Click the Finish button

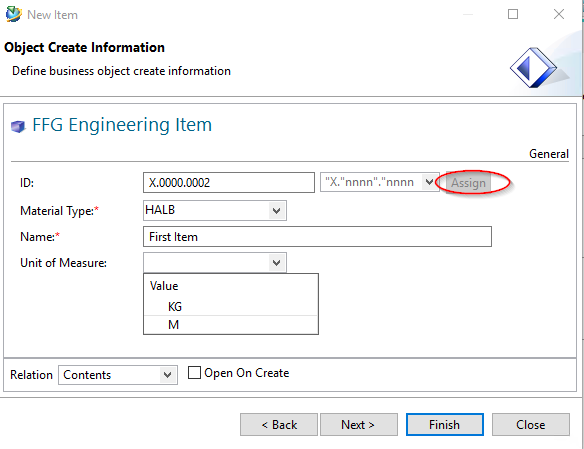[x=445, y=424]
